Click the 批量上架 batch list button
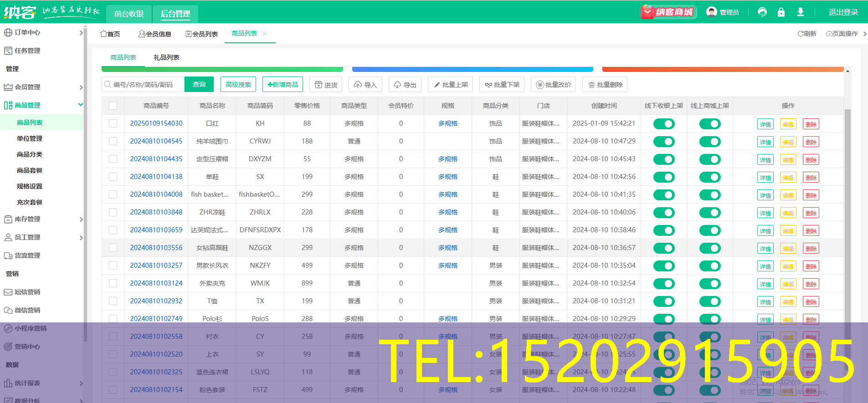This screenshot has height=403, width=868. tap(451, 85)
